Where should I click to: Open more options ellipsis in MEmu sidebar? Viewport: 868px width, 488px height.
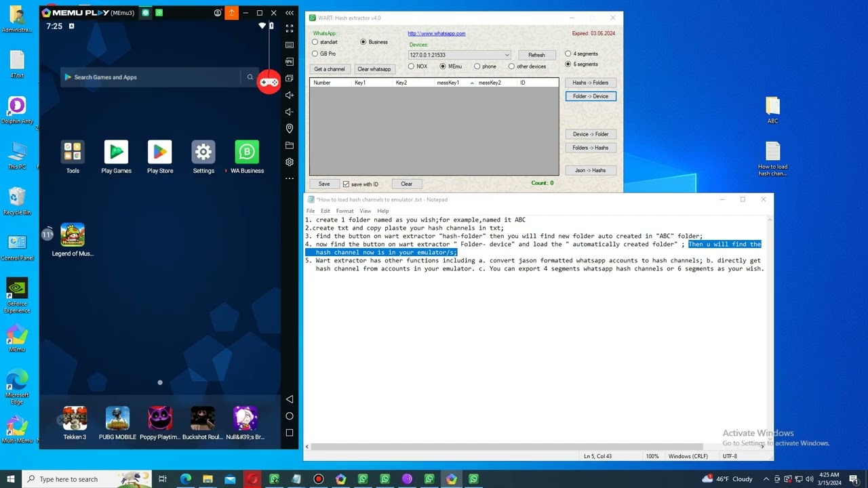[x=290, y=179]
